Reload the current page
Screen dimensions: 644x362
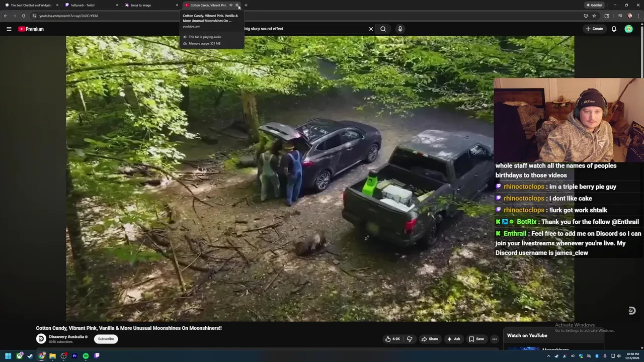point(23,16)
